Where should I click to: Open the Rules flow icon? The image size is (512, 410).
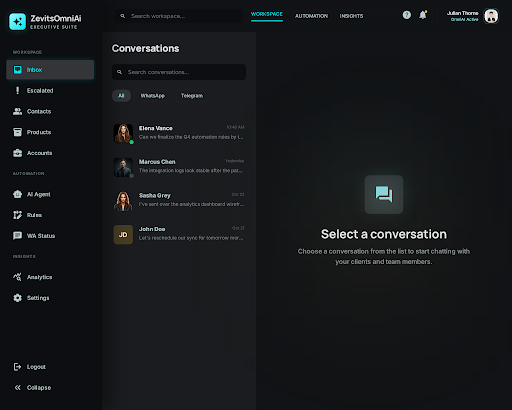(17, 215)
